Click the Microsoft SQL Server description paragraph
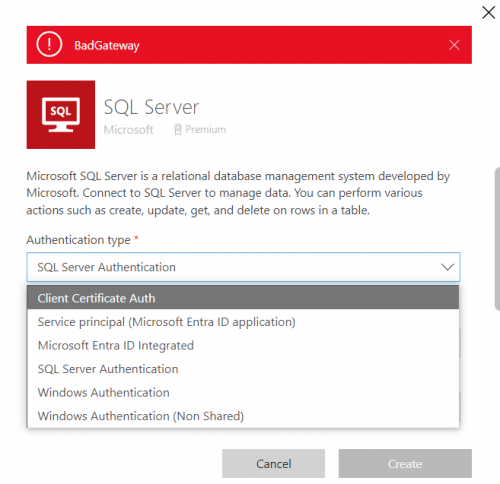Image resolution: width=500 pixels, height=484 pixels. point(238,193)
